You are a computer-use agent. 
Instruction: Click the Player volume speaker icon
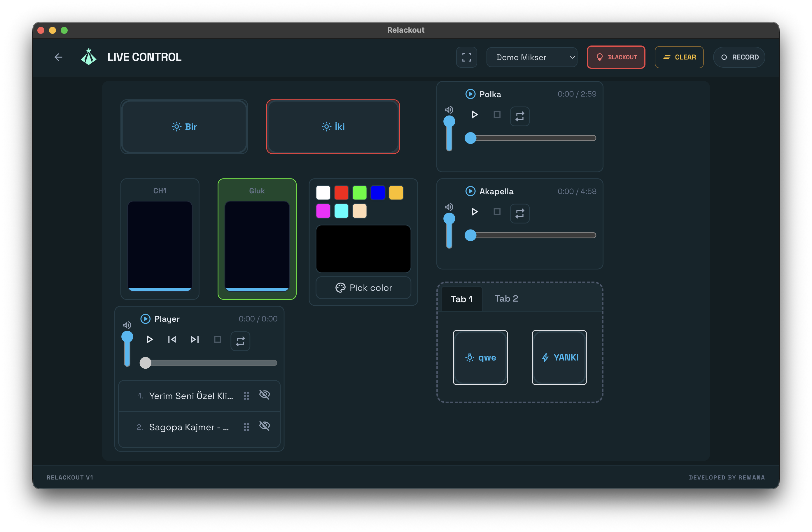[x=127, y=325]
